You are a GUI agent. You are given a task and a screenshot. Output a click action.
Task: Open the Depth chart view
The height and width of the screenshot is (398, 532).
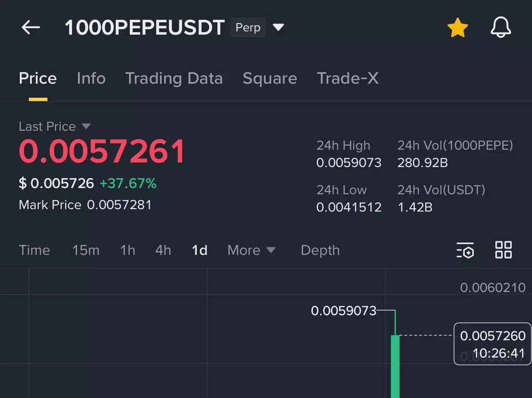(x=320, y=250)
